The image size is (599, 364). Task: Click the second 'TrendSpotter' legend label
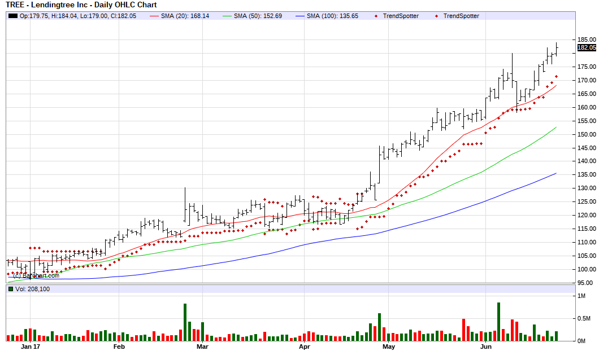coord(461,16)
